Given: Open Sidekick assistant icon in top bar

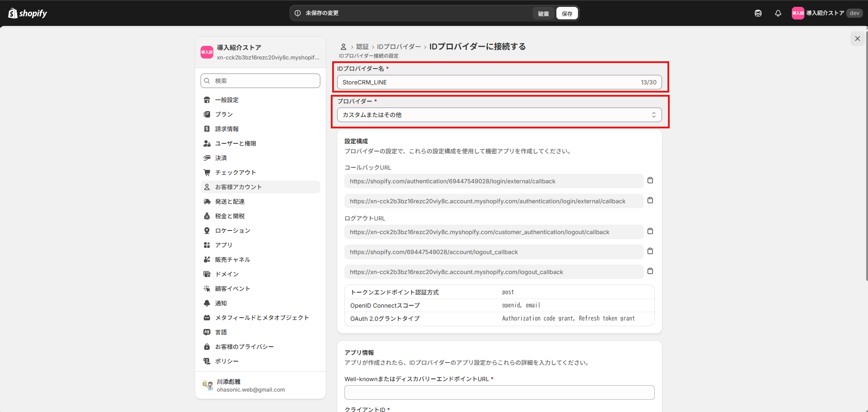Looking at the screenshot, I should (x=758, y=13).
